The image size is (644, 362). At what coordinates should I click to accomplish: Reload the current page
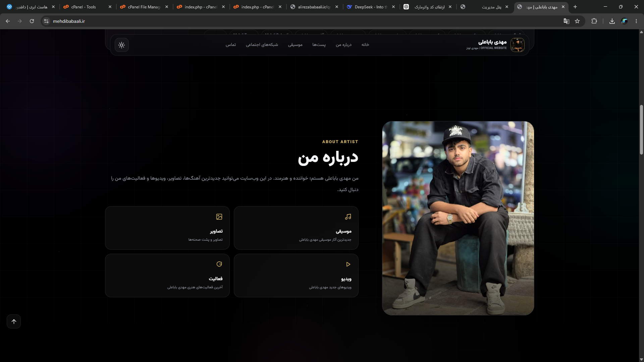32,21
